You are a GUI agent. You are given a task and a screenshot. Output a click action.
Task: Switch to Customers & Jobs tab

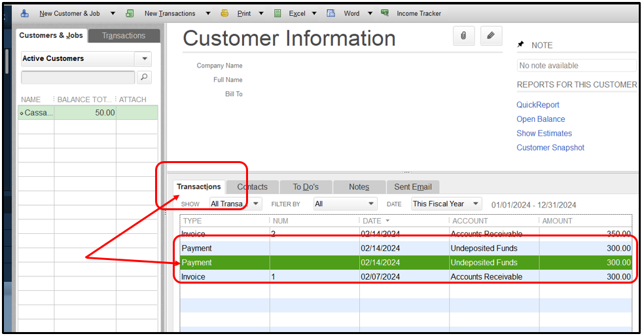pyautogui.click(x=51, y=35)
